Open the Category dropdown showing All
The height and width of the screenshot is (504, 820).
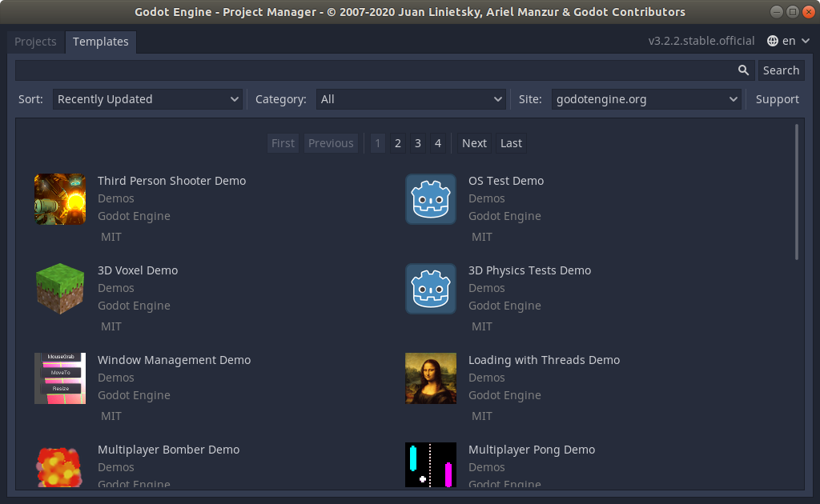point(411,99)
